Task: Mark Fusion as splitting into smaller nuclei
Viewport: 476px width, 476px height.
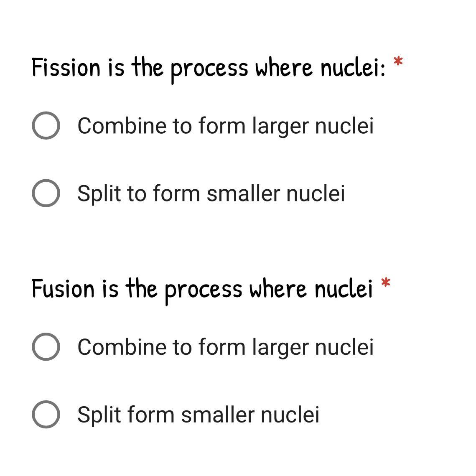Action: 46,415
